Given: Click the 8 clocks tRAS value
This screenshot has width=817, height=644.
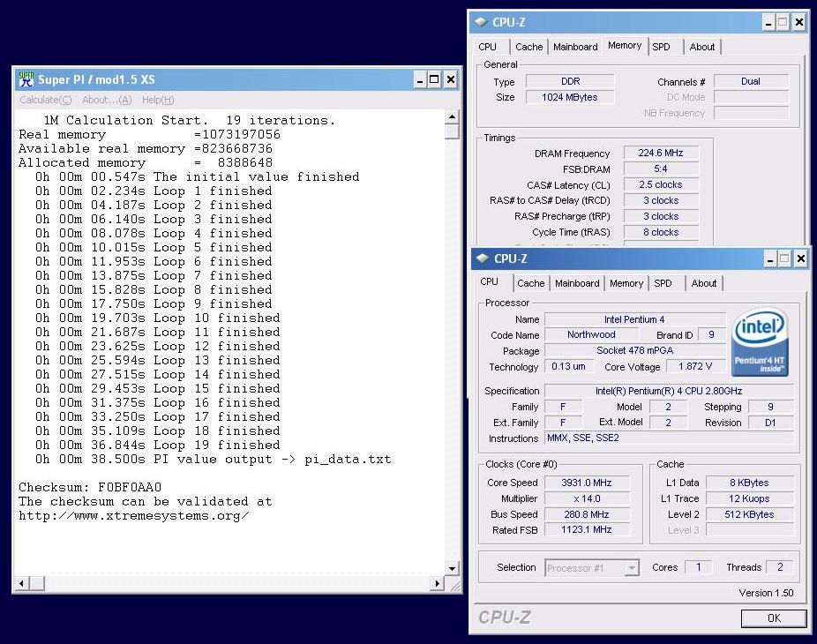Looking at the screenshot, I should [x=661, y=232].
